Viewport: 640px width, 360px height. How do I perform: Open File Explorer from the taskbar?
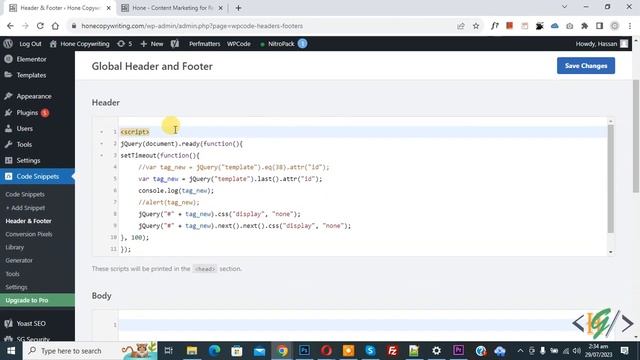click(x=192, y=351)
